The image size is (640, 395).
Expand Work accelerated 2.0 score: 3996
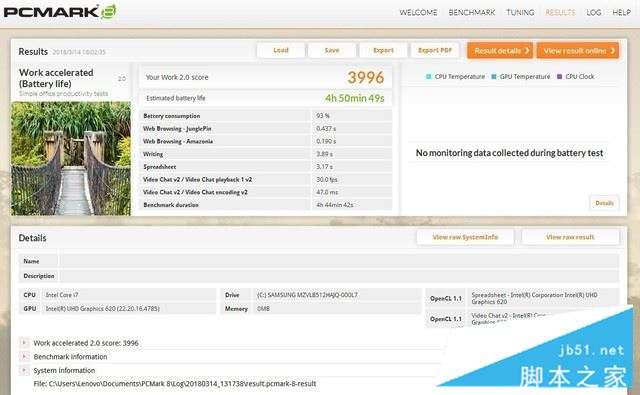pos(24,343)
